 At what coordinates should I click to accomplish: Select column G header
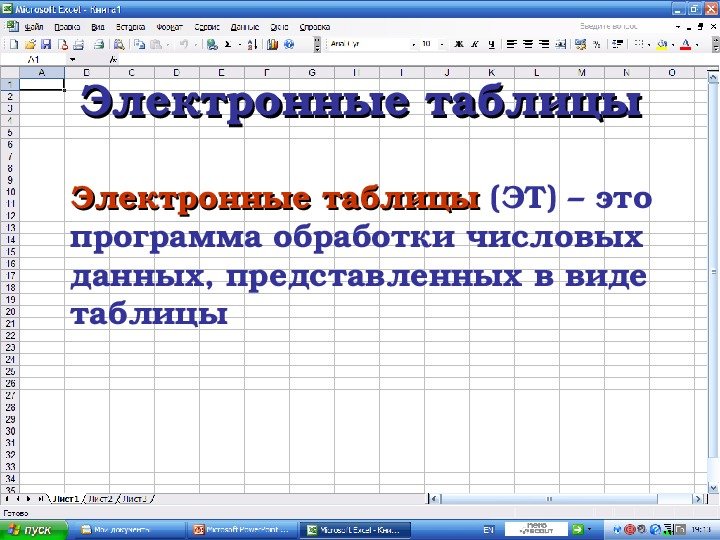tap(311, 73)
